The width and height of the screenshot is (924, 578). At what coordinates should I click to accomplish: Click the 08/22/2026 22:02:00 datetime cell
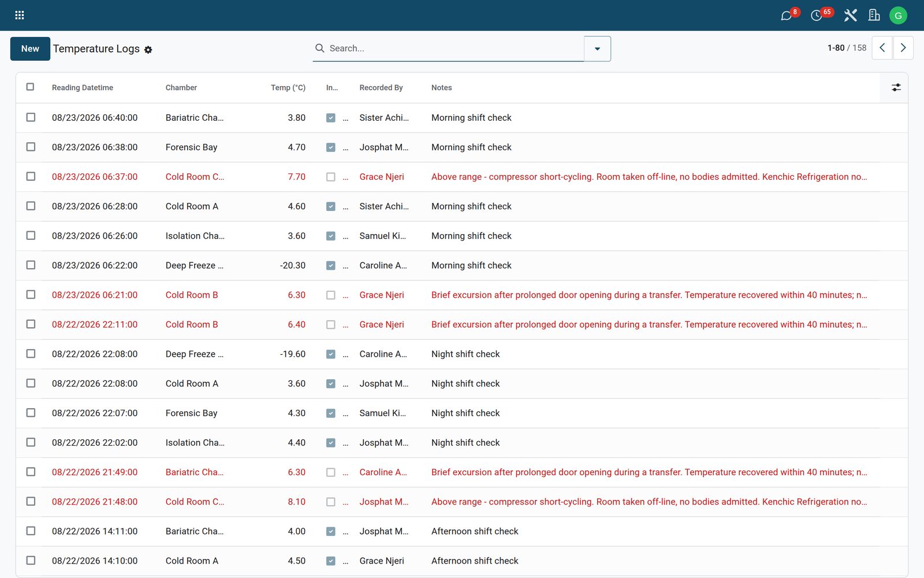(95, 443)
